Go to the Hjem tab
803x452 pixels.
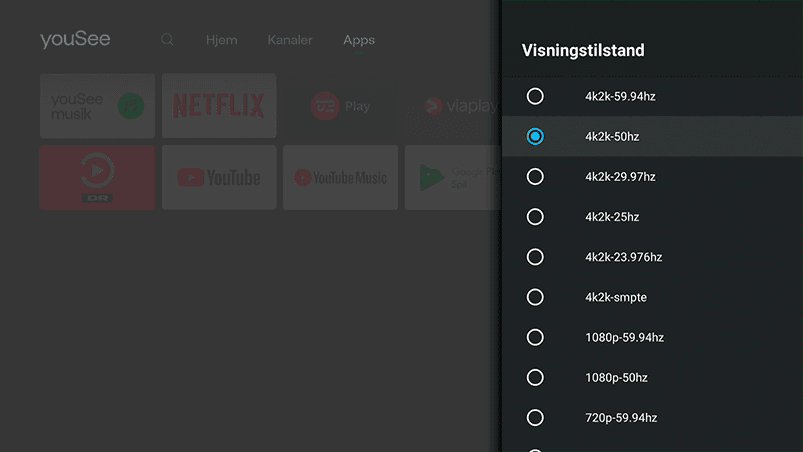click(x=221, y=40)
